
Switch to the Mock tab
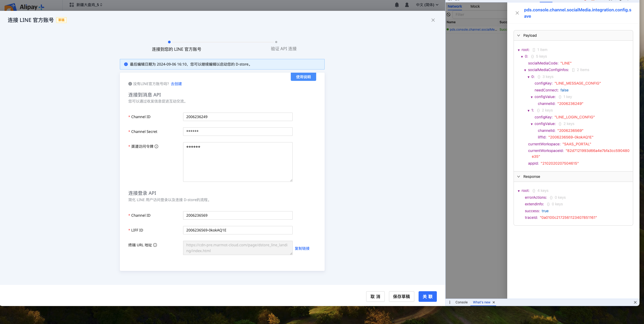475,6
